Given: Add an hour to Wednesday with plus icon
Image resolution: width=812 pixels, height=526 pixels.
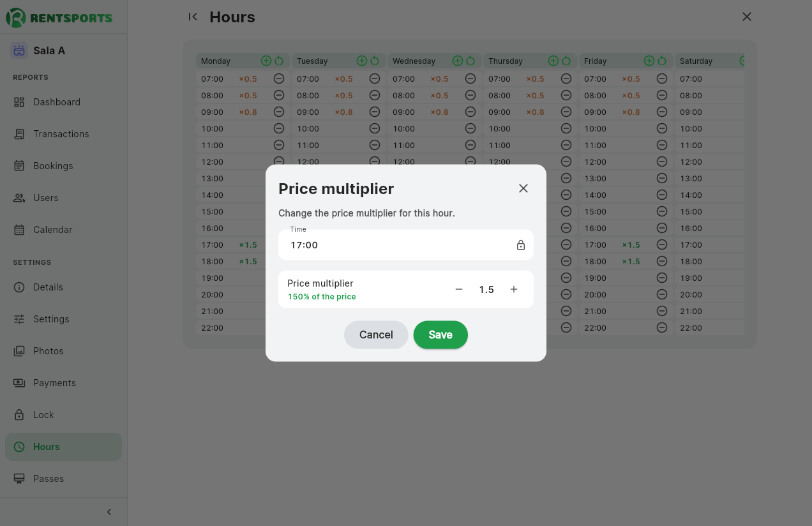Looking at the screenshot, I should (458, 61).
